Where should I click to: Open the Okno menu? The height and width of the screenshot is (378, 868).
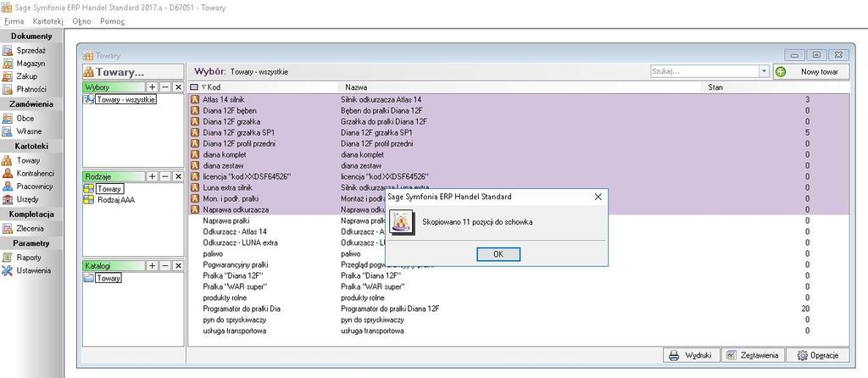pos(81,21)
